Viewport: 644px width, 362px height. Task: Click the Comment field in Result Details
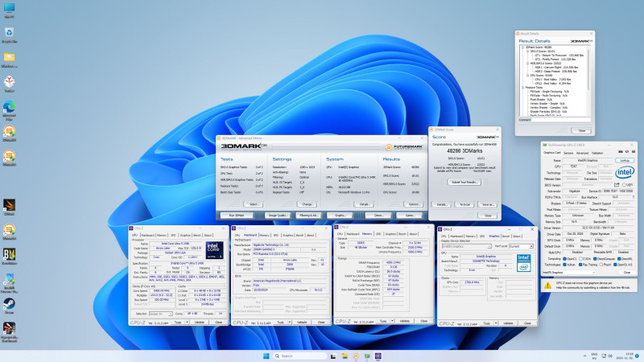point(561,120)
